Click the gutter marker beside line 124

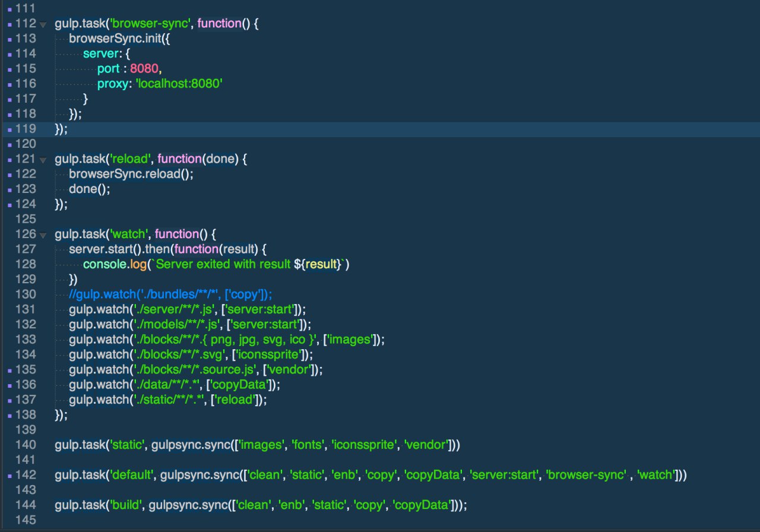click(x=10, y=204)
